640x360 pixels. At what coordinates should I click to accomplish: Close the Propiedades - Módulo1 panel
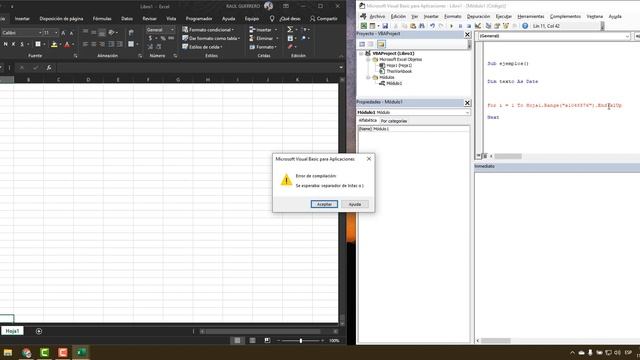click(467, 103)
